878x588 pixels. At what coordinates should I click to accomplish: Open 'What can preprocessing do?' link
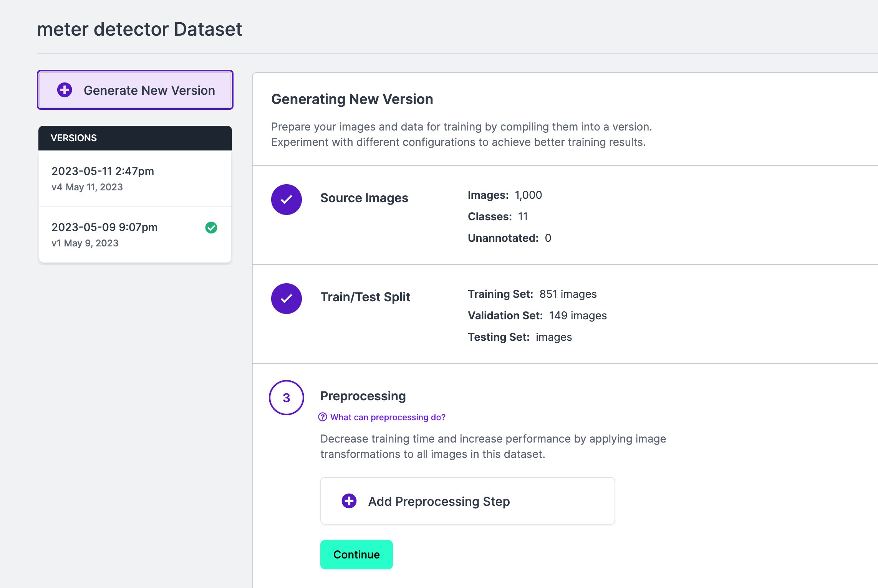pos(388,417)
